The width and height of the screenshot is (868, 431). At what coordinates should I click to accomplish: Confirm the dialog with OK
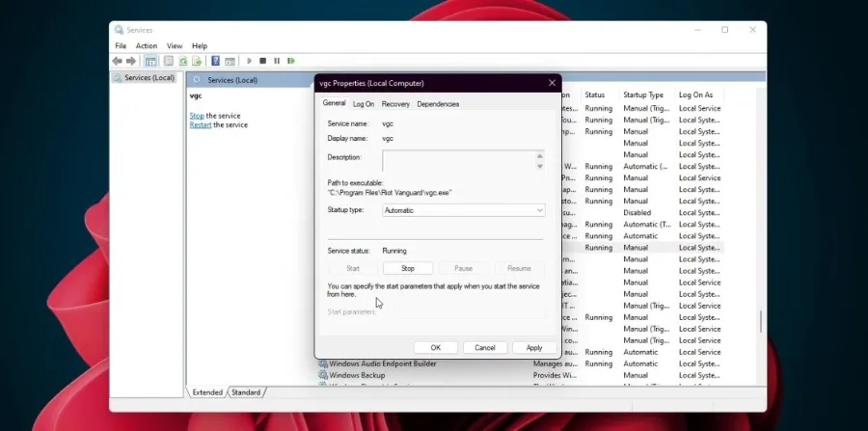[x=436, y=347]
